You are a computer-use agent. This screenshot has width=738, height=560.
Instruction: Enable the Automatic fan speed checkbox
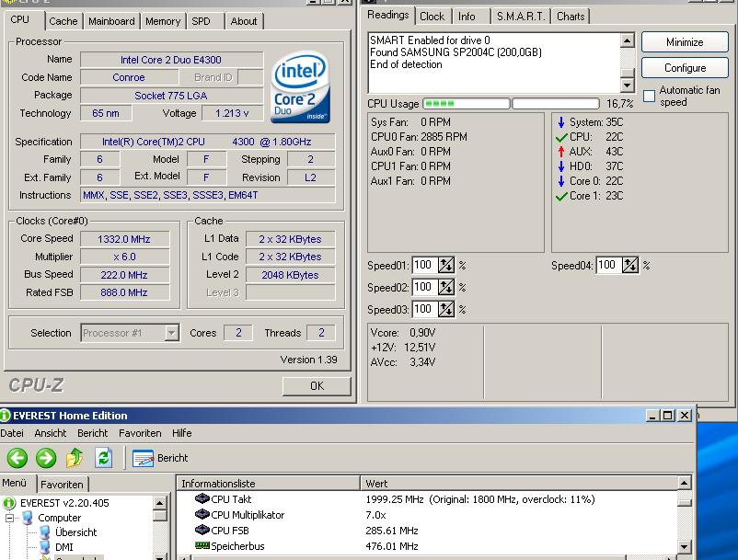[x=650, y=96]
